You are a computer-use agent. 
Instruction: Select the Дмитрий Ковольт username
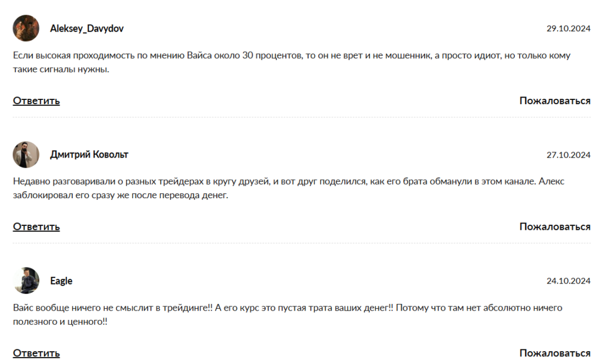(x=89, y=155)
